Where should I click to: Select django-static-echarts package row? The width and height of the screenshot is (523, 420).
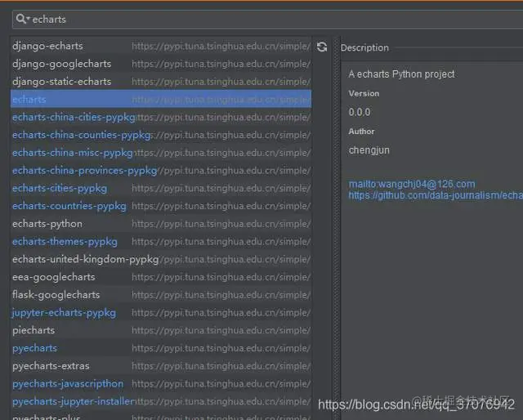click(x=161, y=82)
